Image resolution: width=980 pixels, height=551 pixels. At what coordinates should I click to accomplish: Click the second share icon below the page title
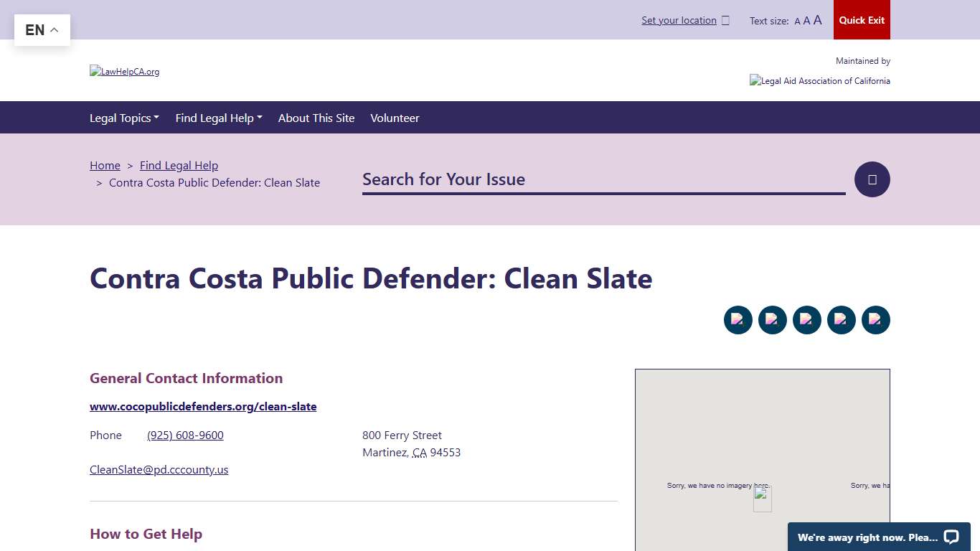(773, 320)
